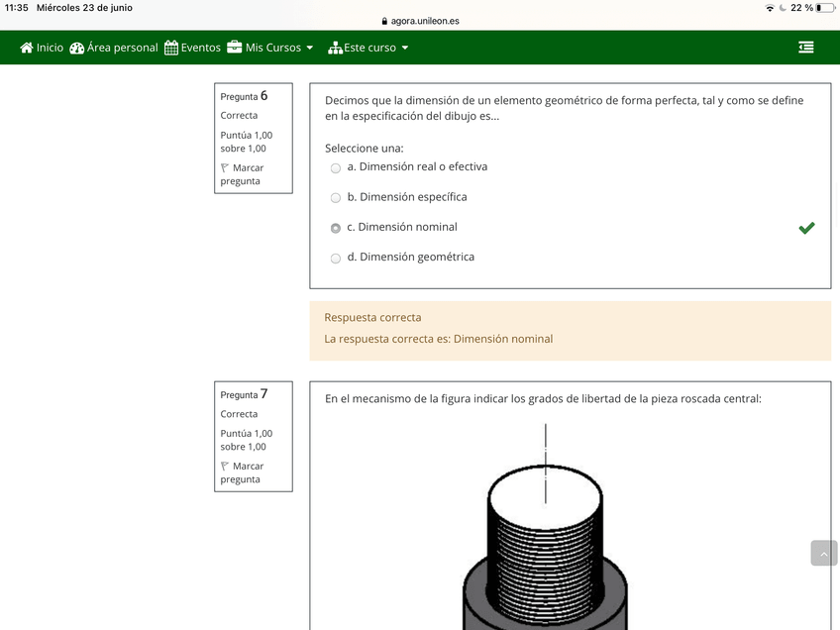The width and height of the screenshot is (840, 630).
Task: Tap the scroll-to-top arrow button
Action: (x=823, y=554)
